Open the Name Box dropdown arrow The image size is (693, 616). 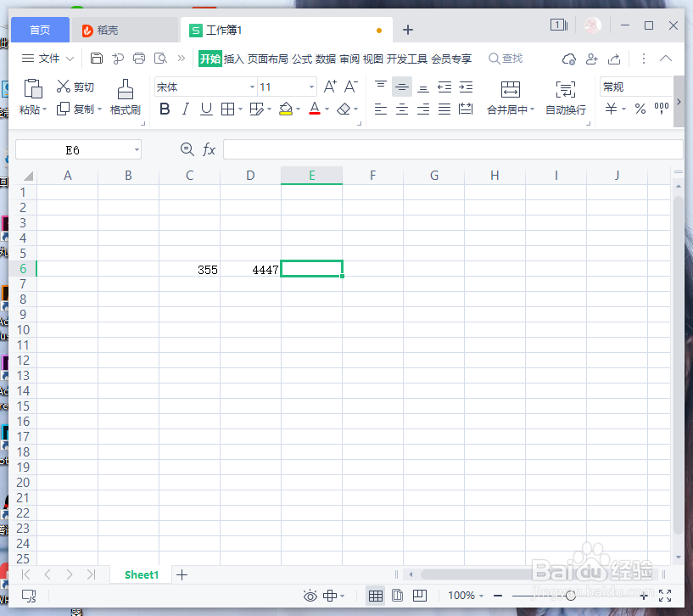137,150
